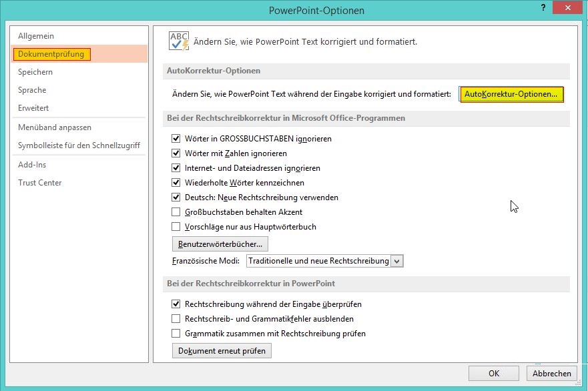The height and width of the screenshot is (391, 588).
Task: Open the Speichern category
Action: point(35,72)
